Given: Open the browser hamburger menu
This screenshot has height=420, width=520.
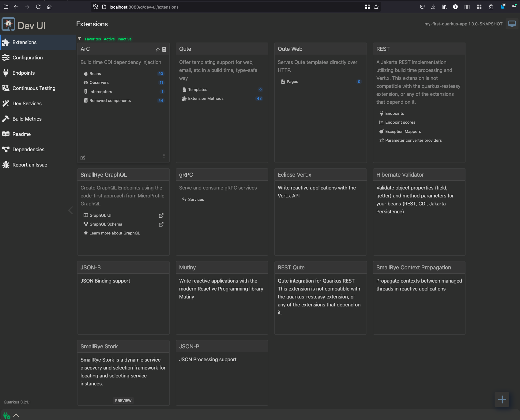Looking at the screenshot, I should point(514,7).
